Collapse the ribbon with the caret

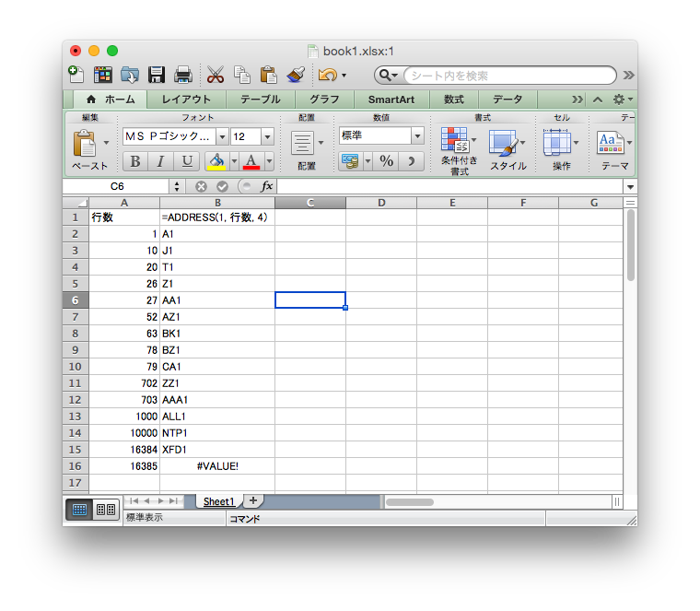point(598,100)
